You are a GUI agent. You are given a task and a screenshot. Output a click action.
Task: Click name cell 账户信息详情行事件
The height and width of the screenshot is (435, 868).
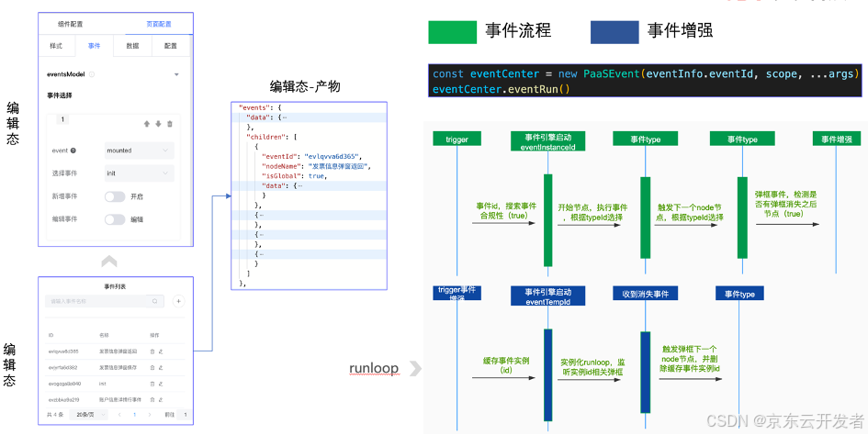click(120, 399)
